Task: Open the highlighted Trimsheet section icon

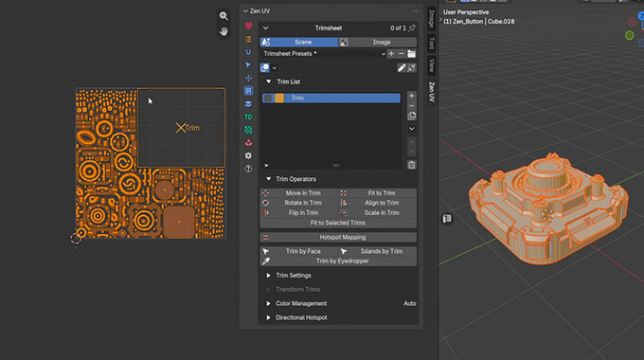Action: tap(248, 91)
